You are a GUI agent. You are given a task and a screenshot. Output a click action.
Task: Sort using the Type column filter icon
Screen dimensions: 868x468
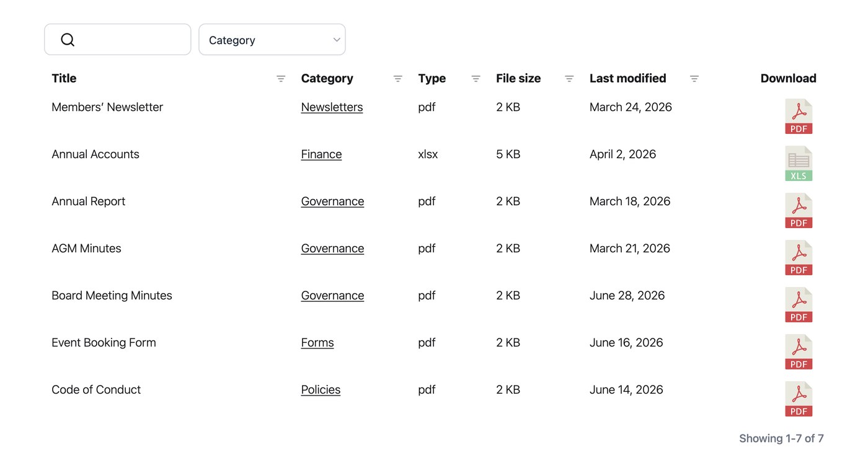tap(476, 79)
